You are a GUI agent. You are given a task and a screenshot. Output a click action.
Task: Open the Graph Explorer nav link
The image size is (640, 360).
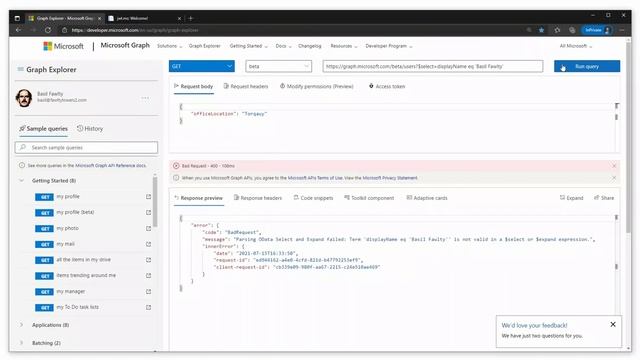point(204,46)
